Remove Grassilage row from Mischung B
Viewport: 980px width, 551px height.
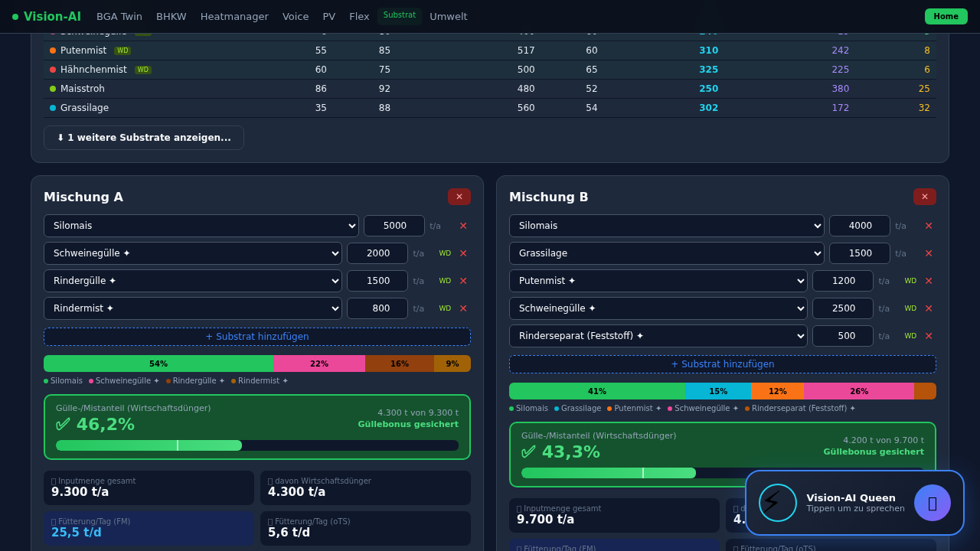[929, 253]
